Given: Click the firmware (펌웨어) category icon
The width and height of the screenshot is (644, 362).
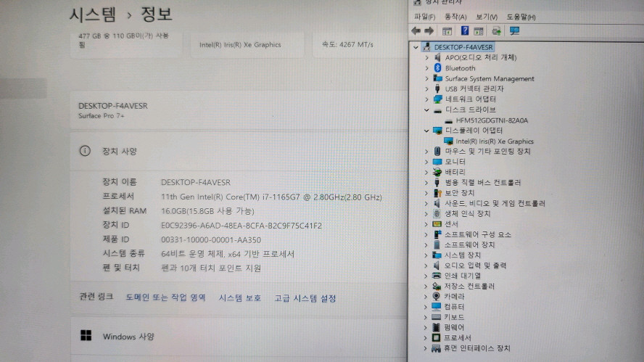Looking at the screenshot, I should (x=436, y=327).
